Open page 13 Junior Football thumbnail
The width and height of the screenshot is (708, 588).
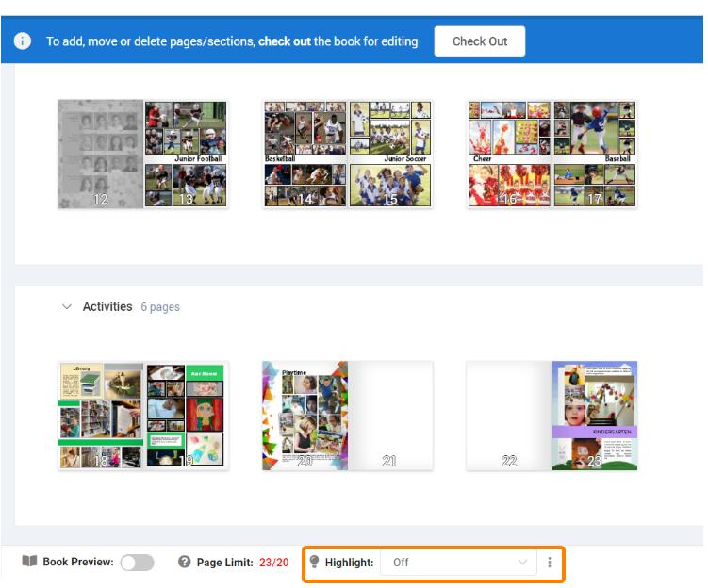(186, 155)
